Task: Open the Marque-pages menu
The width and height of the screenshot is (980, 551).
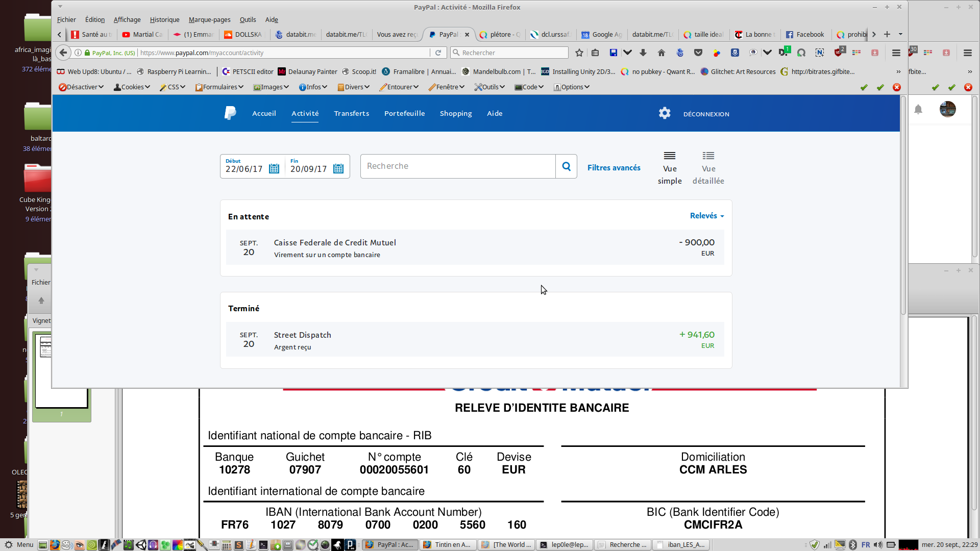Action: pos(209,20)
